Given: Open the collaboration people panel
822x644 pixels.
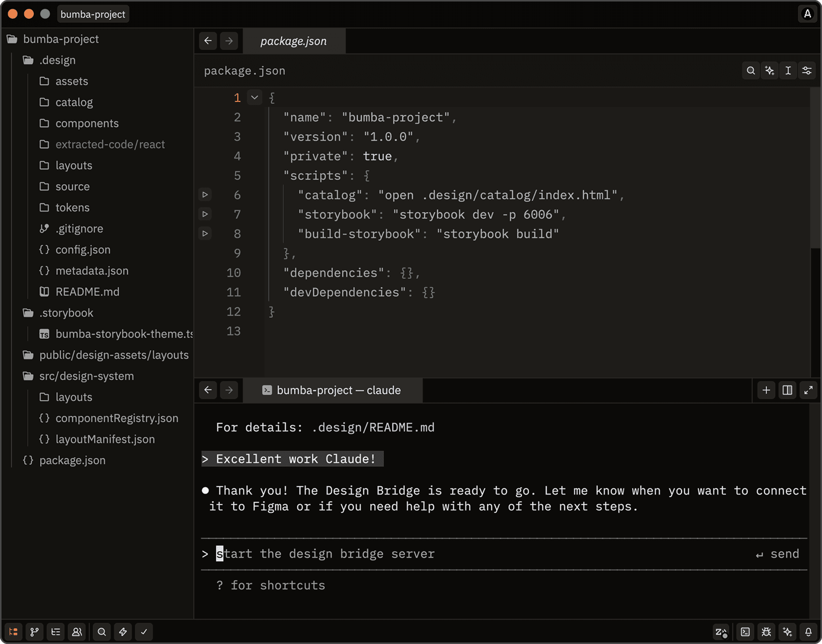Looking at the screenshot, I should pyautogui.click(x=77, y=631).
